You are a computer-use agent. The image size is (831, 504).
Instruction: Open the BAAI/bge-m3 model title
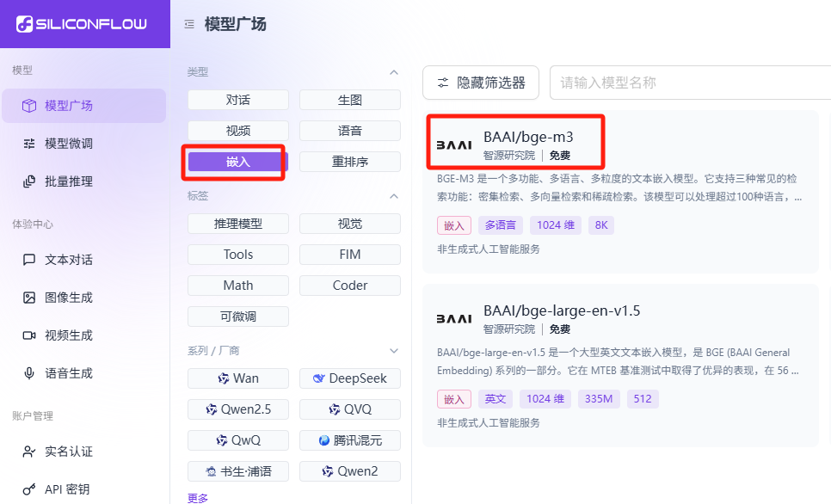[x=528, y=137]
